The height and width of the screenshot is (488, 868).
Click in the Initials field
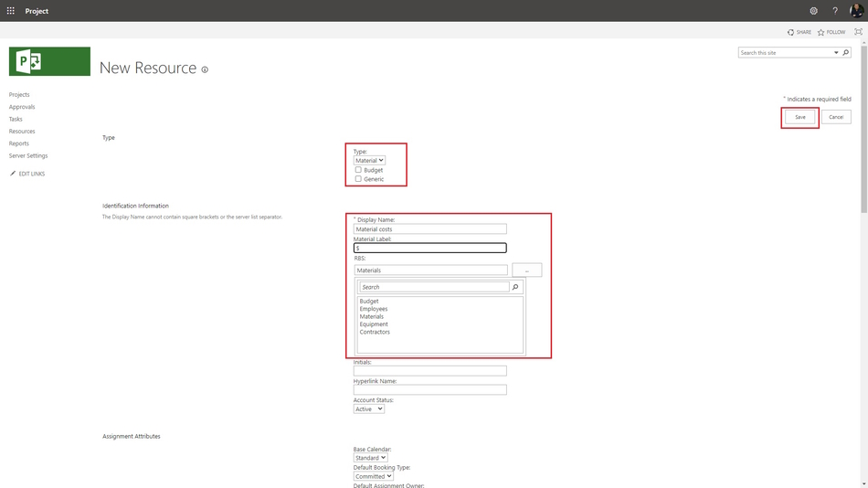[x=430, y=371]
